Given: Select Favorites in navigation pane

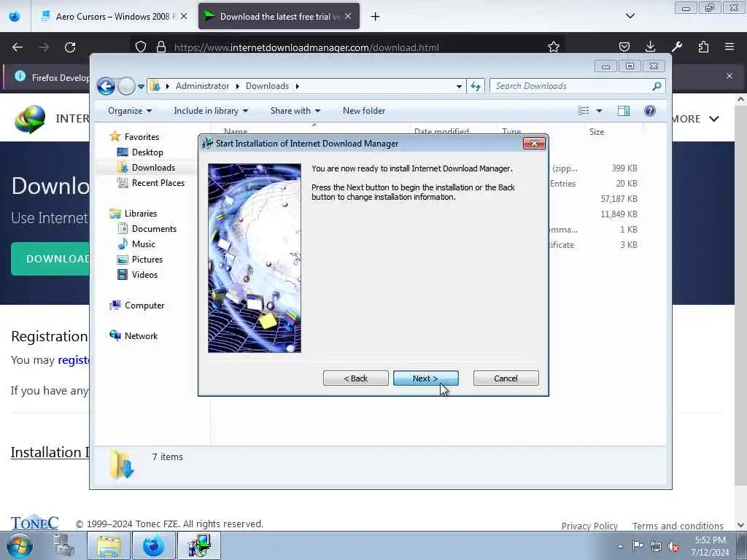Looking at the screenshot, I should (x=142, y=136).
